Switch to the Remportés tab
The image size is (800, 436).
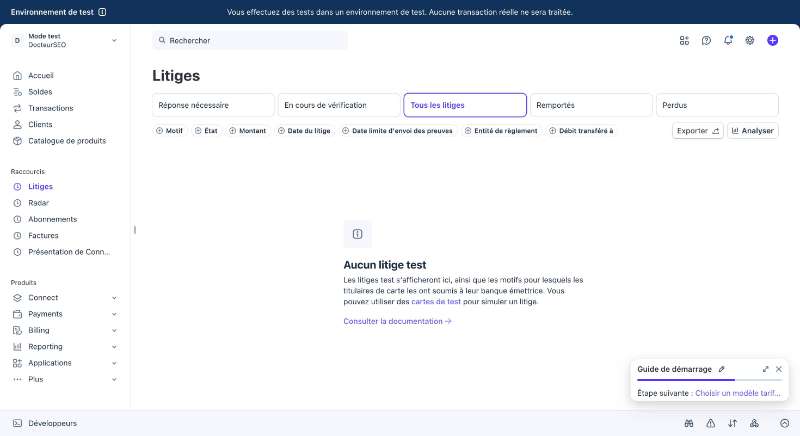591,105
